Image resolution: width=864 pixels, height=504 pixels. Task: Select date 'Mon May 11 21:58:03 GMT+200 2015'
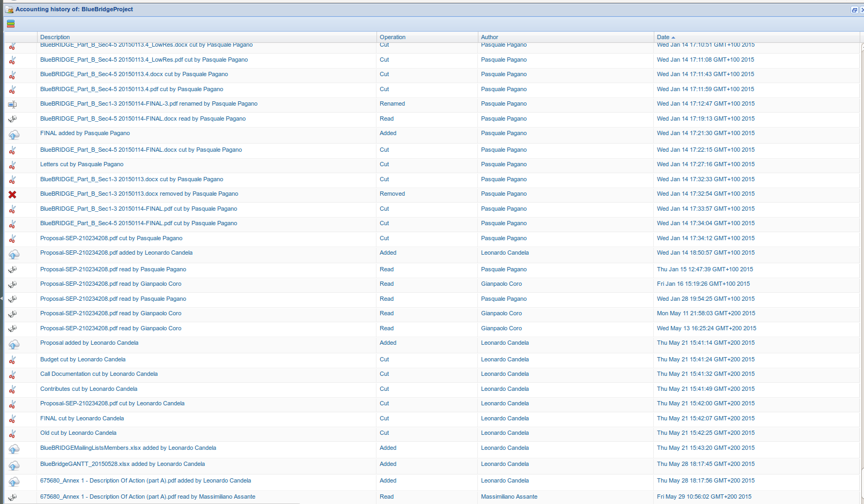click(x=706, y=314)
